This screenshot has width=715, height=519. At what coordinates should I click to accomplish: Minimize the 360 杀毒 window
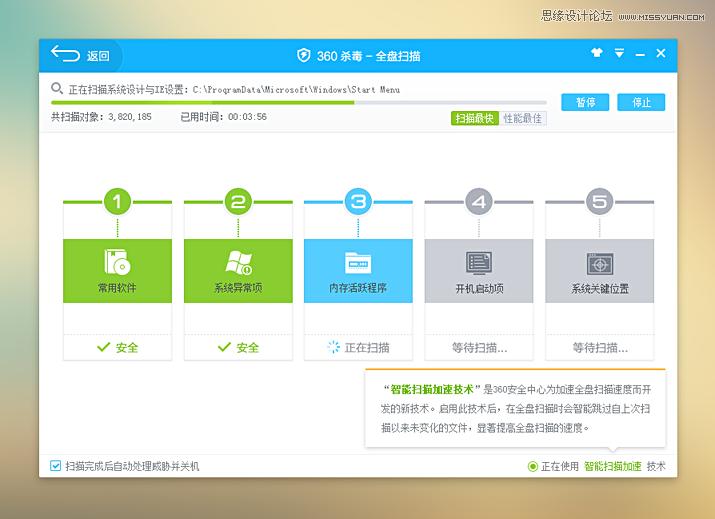tap(640, 54)
